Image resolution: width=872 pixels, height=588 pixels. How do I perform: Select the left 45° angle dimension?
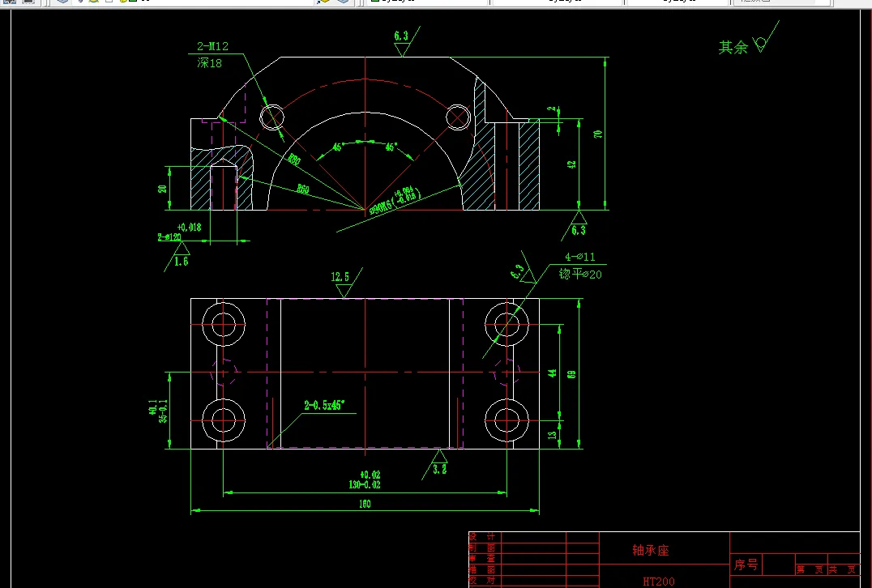[x=338, y=148]
